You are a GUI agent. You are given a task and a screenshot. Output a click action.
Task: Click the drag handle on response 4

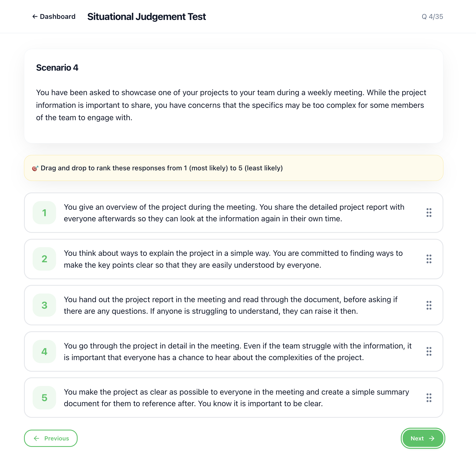pyautogui.click(x=429, y=351)
